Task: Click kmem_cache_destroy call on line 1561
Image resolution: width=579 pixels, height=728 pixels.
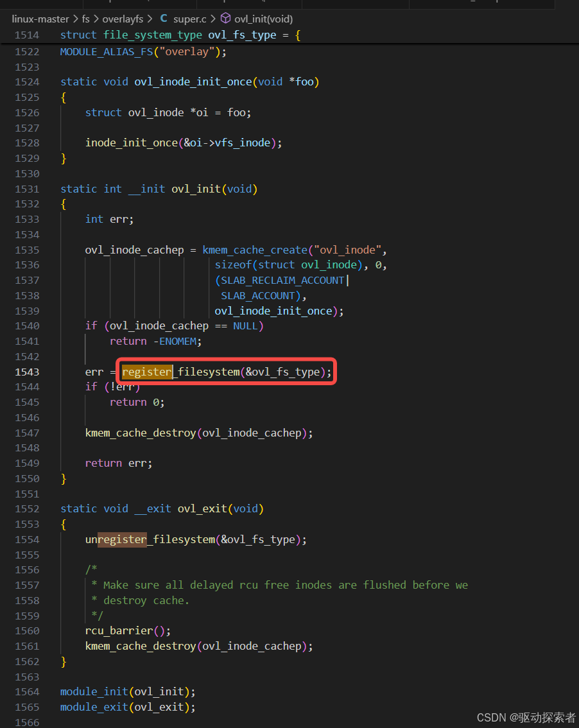Action: 140,646
